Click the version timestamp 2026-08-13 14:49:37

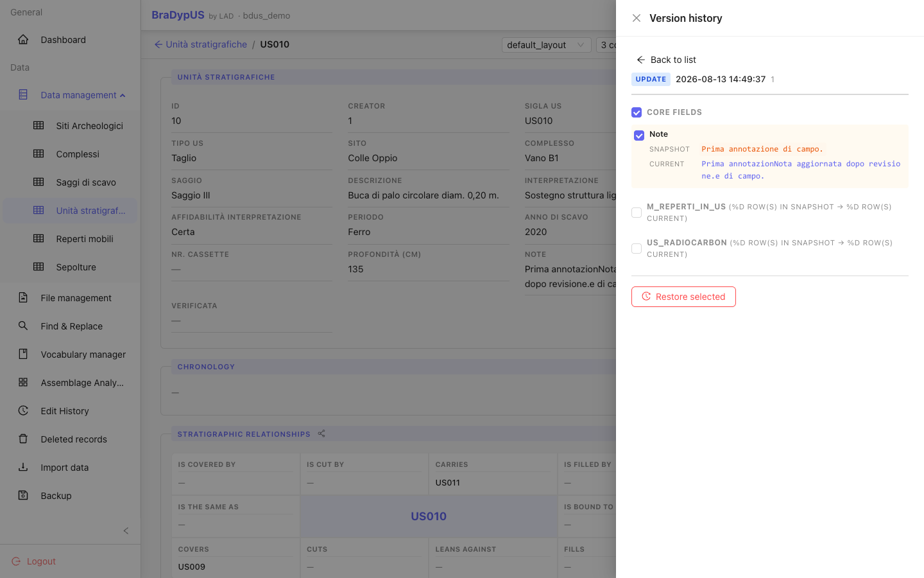tap(721, 80)
